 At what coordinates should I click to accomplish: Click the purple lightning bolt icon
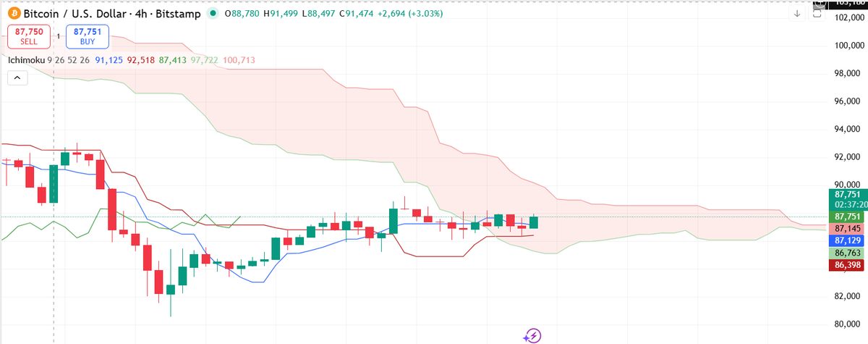coord(533,335)
